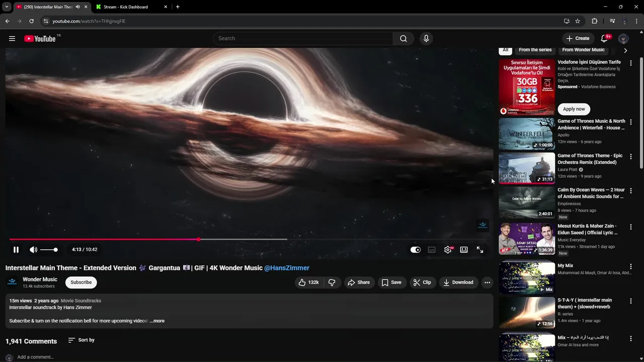Dislike the video with thumbs down
The image size is (644, 362).
pyautogui.click(x=332, y=283)
